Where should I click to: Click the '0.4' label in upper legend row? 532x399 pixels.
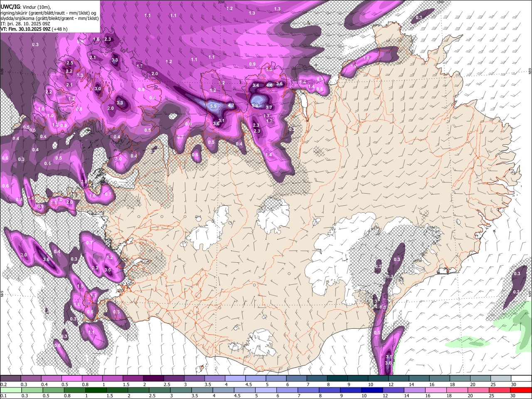point(44,384)
